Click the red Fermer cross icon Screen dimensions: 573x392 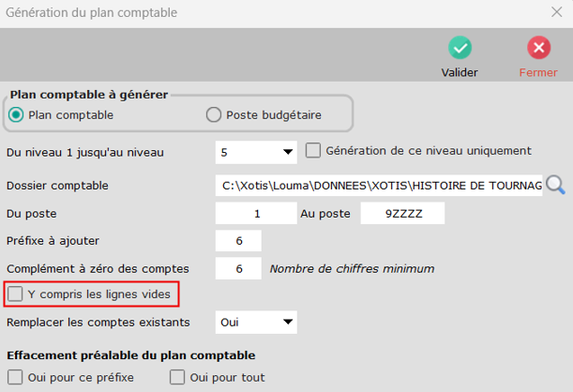pyautogui.click(x=538, y=48)
